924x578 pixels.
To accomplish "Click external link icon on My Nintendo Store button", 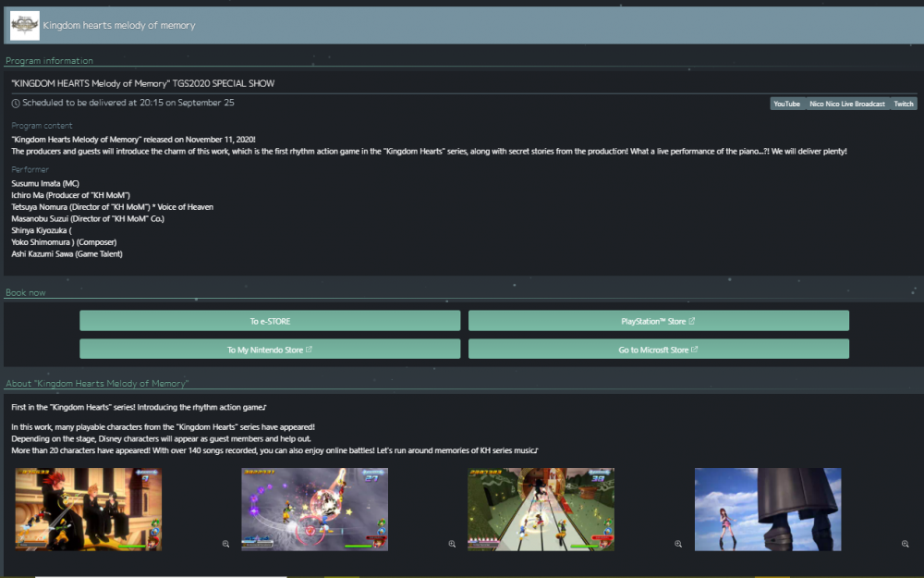I will pyautogui.click(x=309, y=350).
